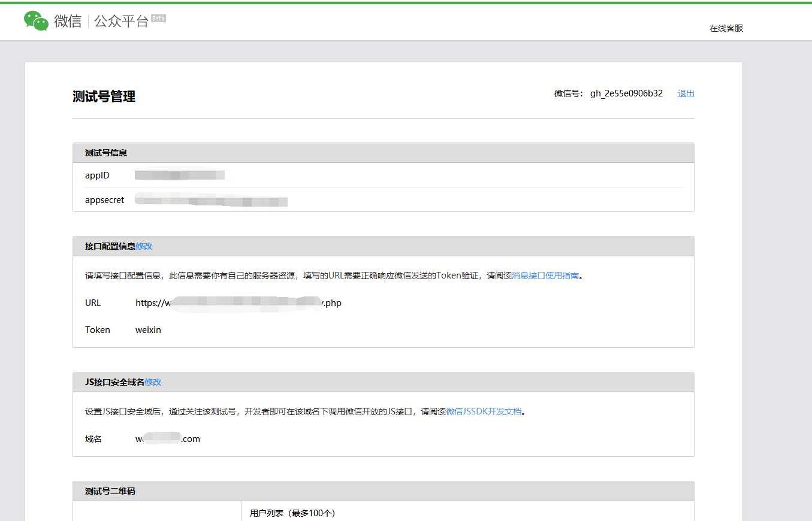This screenshot has height=521, width=812.
Task: Click the 测试号信息 section header
Action: 384,153
